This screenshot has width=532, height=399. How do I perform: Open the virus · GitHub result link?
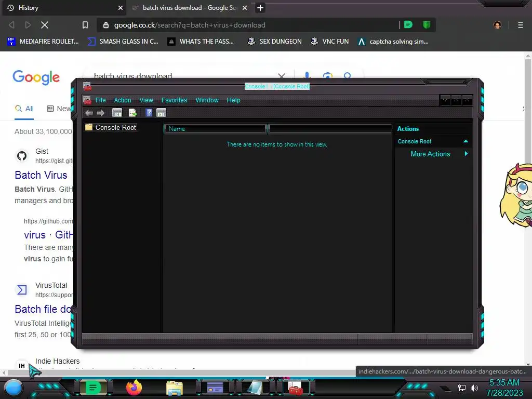48,235
